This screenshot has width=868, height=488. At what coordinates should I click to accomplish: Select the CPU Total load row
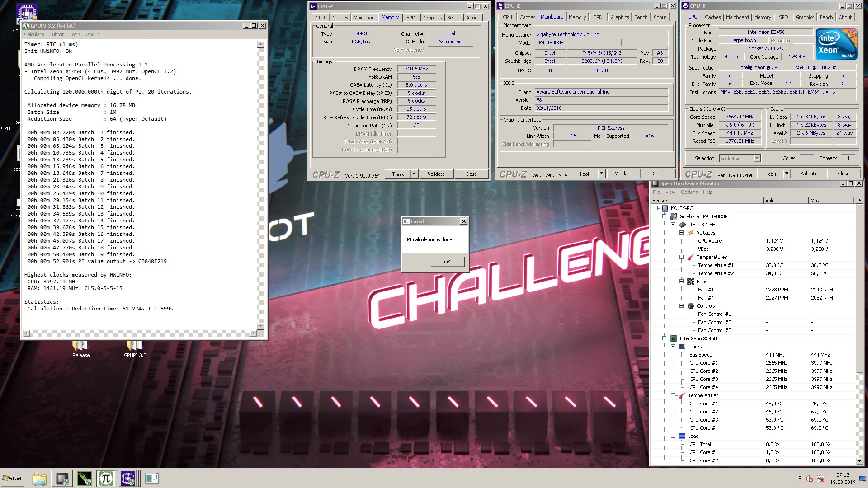[754, 444]
